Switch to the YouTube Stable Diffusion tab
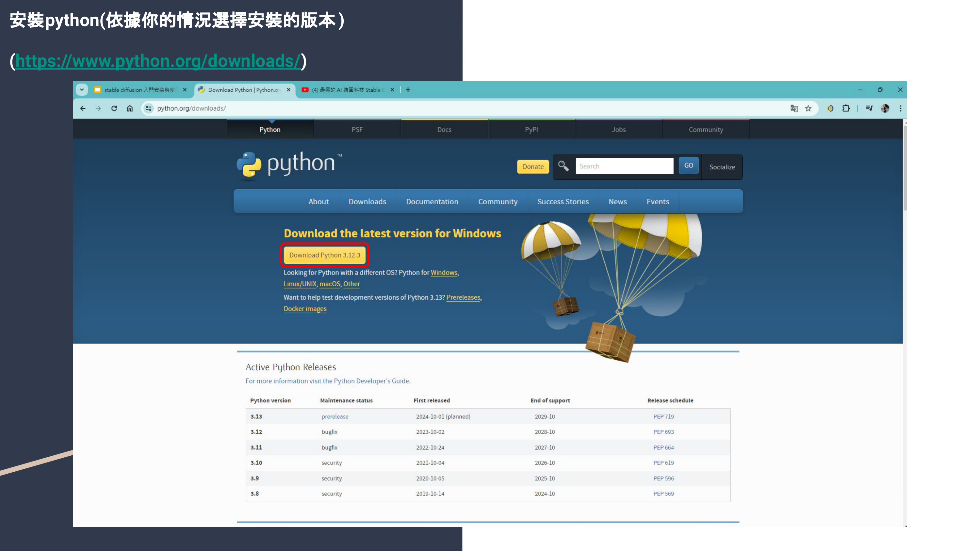The width and height of the screenshot is (980, 551). point(348,90)
